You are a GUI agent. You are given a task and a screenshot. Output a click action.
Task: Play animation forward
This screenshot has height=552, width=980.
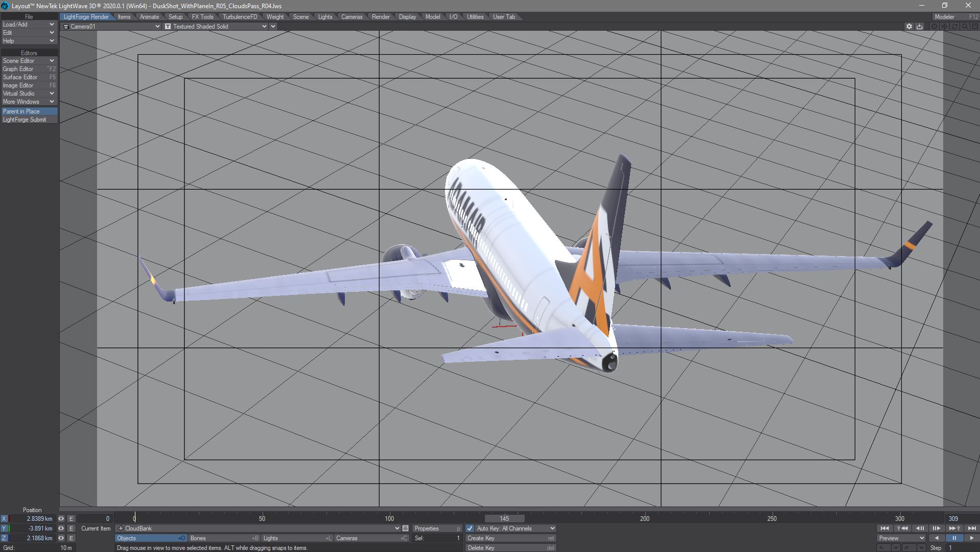971,538
